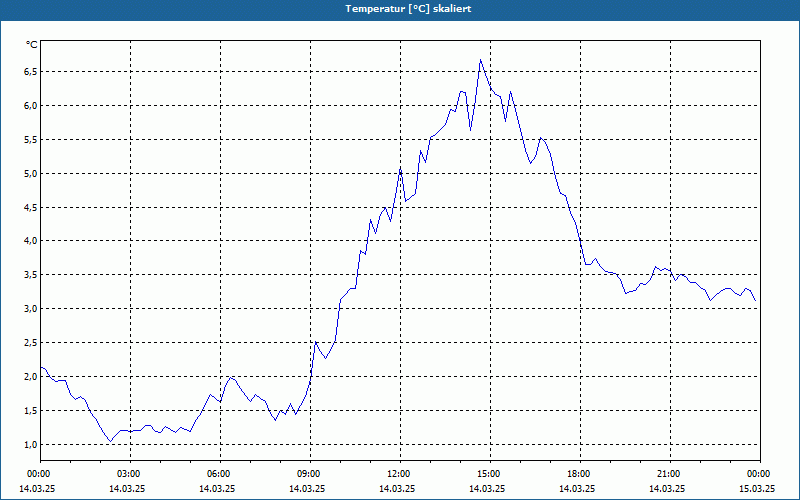
Task: Click the '14.03.25' date under 21:00
Action: (x=667, y=488)
